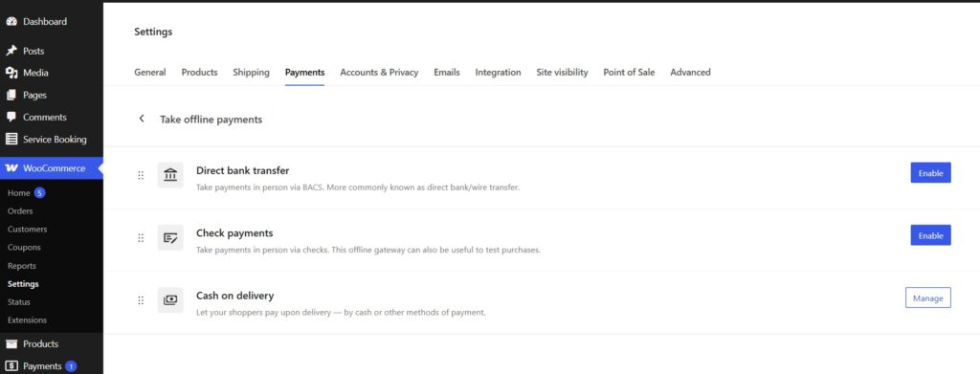
Task: Click the Take offline payments heading
Action: pos(212,120)
